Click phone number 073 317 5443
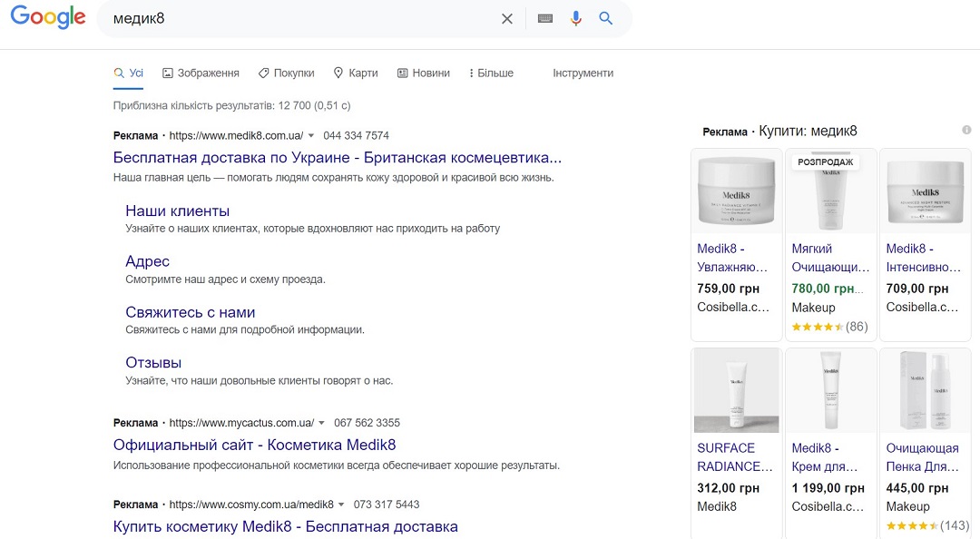The width and height of the screenshot is (980, 539). (x=387, y=505)
